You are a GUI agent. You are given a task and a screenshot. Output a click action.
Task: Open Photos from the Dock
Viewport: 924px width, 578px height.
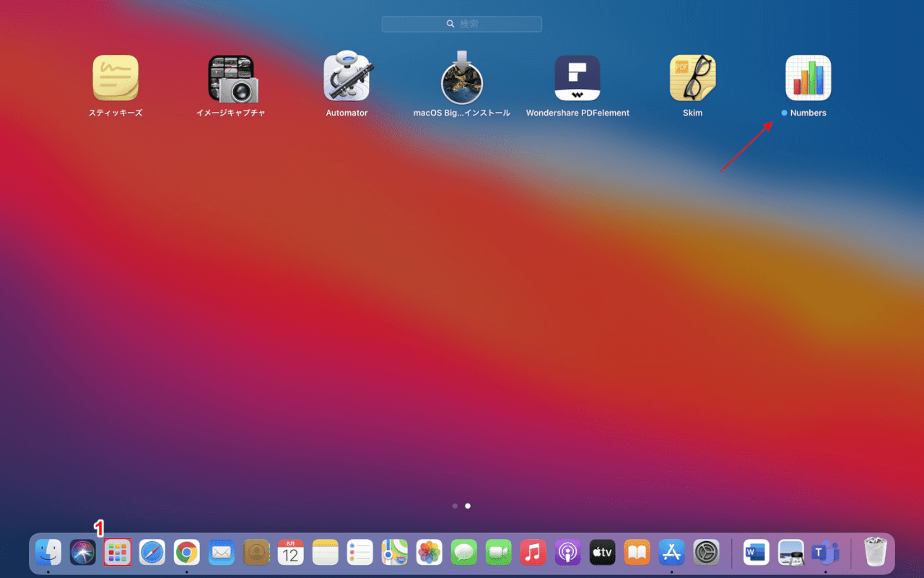click(430, 553)
